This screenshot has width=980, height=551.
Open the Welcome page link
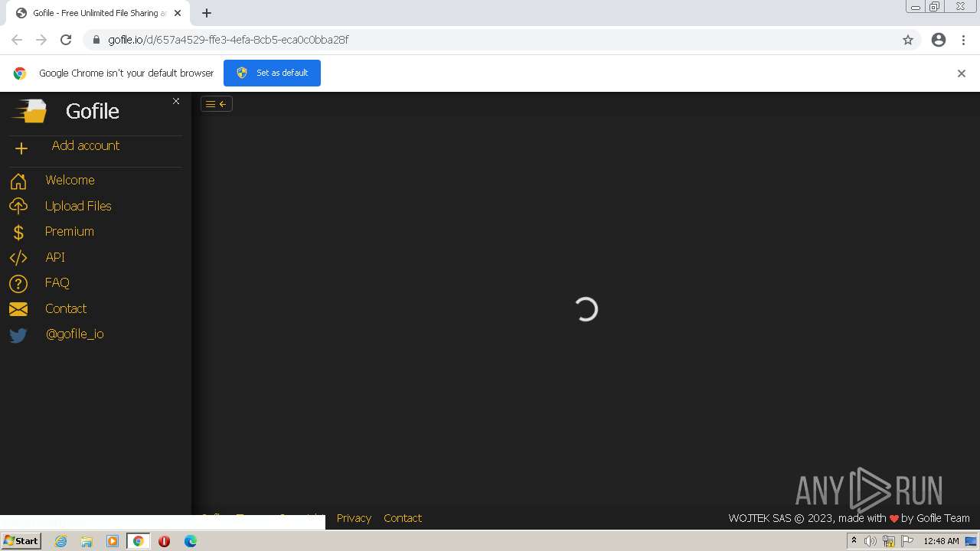click(x=70, y=180)
